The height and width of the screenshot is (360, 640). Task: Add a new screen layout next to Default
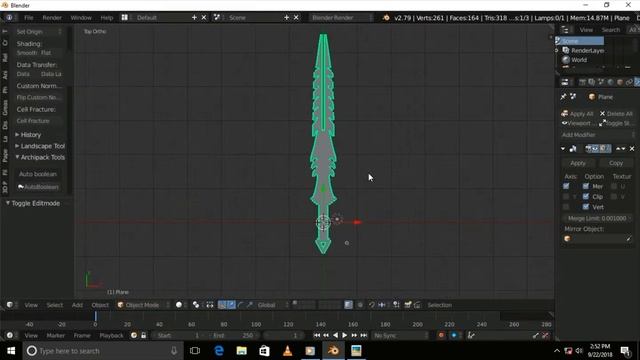click(x=194, y=18)
